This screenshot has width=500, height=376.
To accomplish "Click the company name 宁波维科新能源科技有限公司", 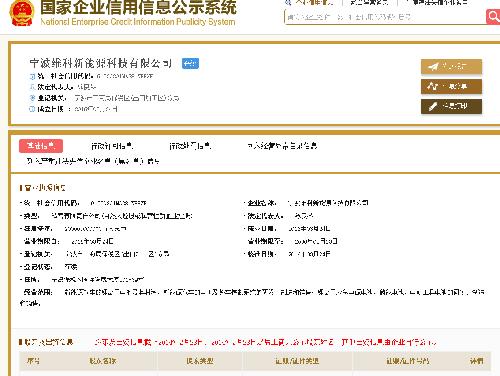I will click(x=100, y=63).
